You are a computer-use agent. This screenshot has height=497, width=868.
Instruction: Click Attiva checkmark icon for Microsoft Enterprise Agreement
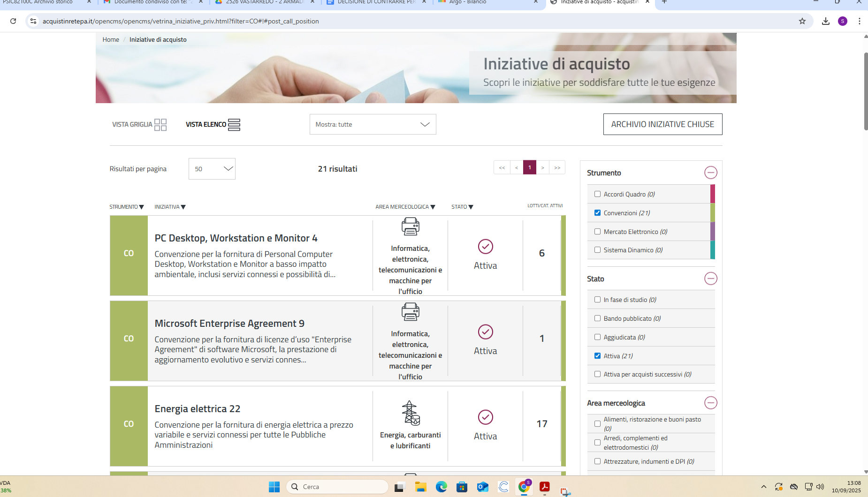click(485, 332)
